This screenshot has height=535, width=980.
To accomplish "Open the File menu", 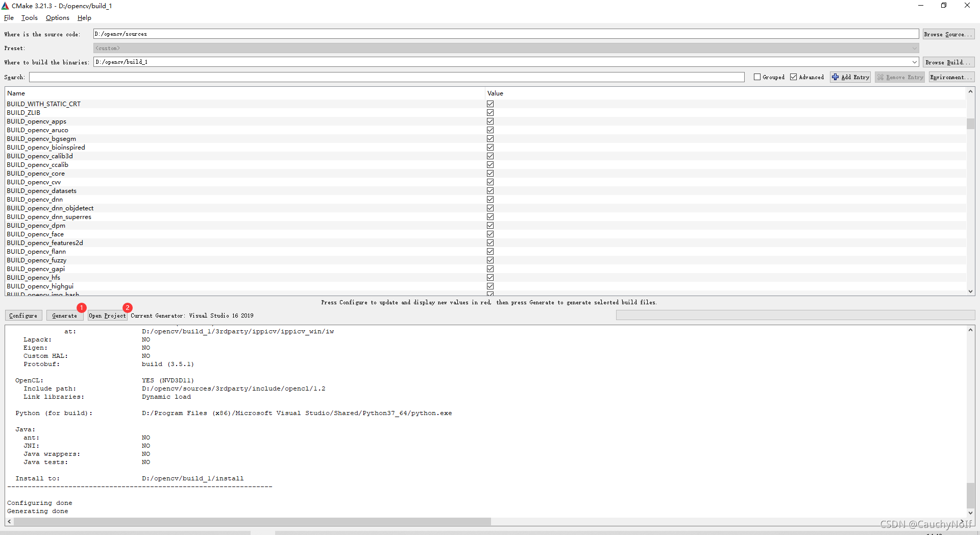I will pos(9,18).
